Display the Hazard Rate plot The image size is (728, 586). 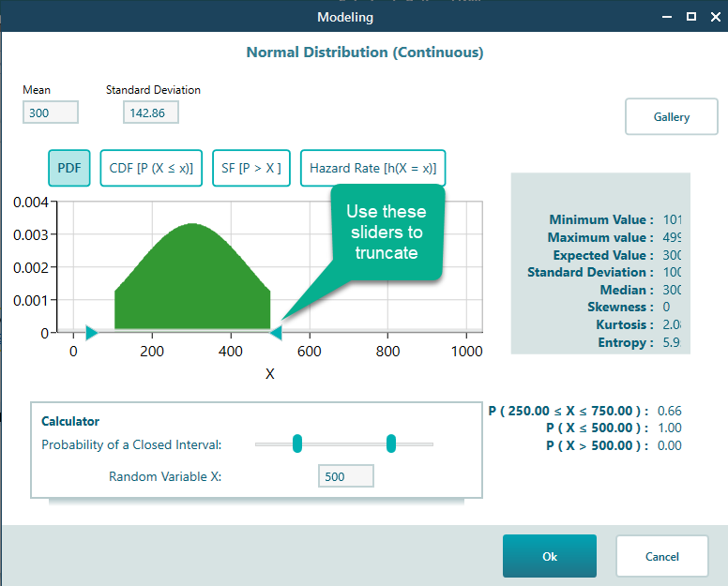click(372, 169)
